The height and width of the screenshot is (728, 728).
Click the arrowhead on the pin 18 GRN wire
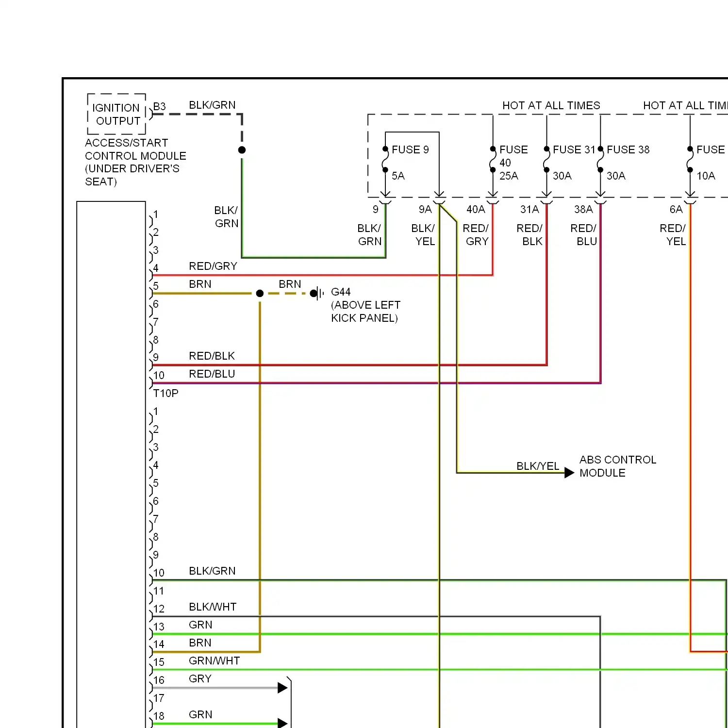282,724
